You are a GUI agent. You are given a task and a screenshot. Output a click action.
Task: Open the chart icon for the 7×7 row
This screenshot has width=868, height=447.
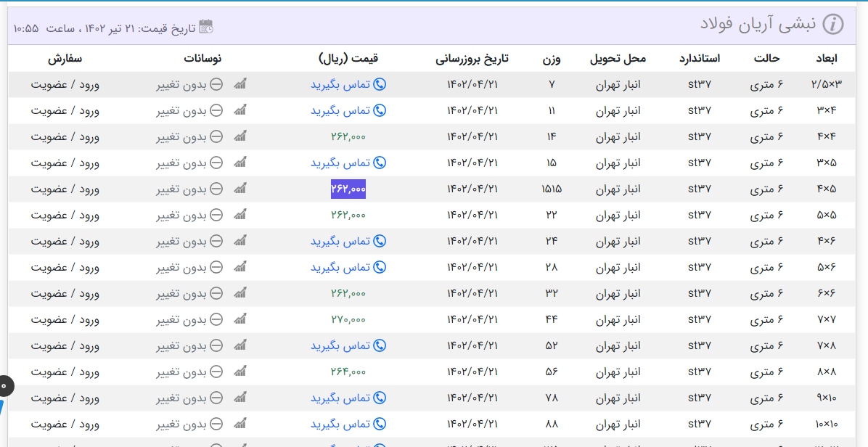click(240, 319)
